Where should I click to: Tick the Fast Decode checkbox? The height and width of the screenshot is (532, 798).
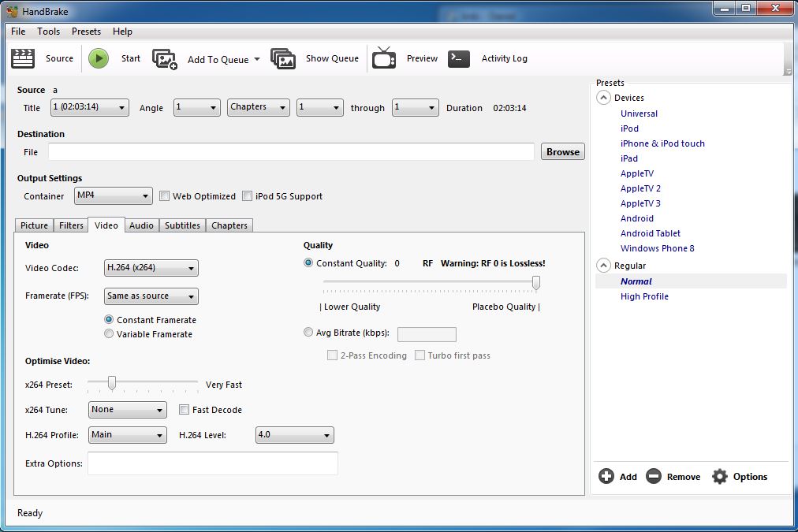[x=185, y=410]
